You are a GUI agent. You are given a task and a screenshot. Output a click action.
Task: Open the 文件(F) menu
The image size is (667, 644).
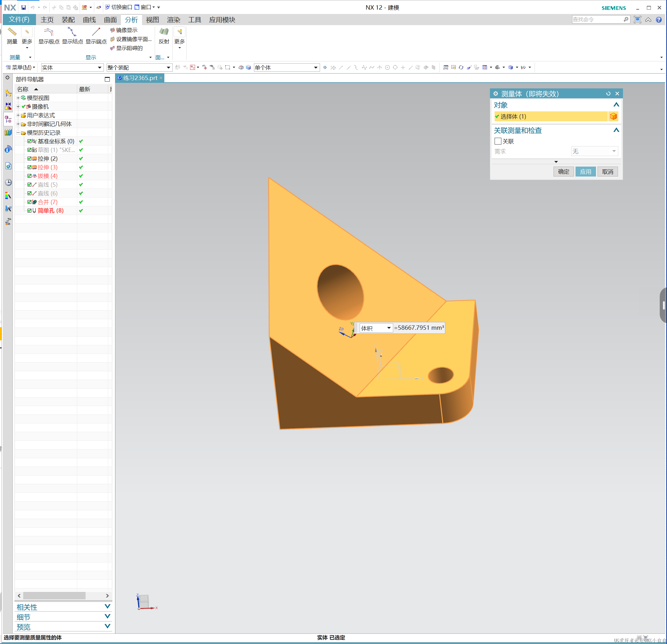pos(19,20)
